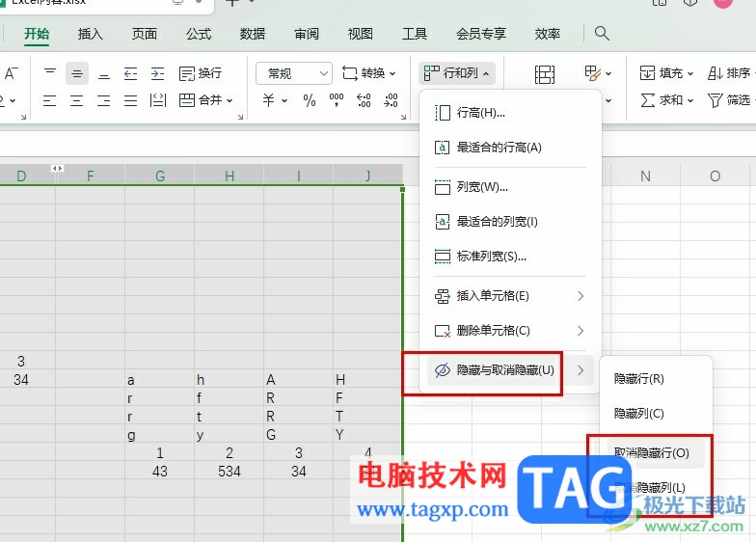Screen dimensions: 756x542
Task: Select 隐藏行(R) hide rows
Action: 656,378
